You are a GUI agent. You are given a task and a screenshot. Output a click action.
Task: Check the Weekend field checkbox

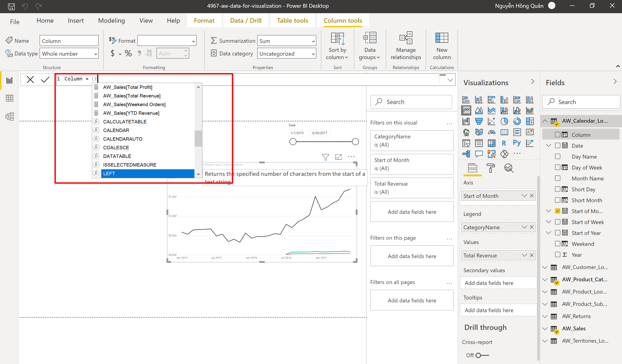[558, 243]
